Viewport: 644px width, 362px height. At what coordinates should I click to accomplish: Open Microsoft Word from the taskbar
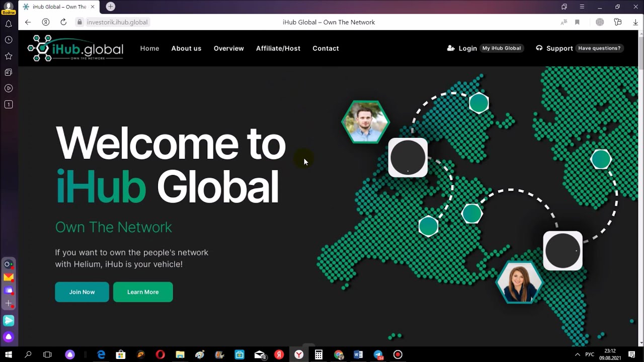point(358,354)
